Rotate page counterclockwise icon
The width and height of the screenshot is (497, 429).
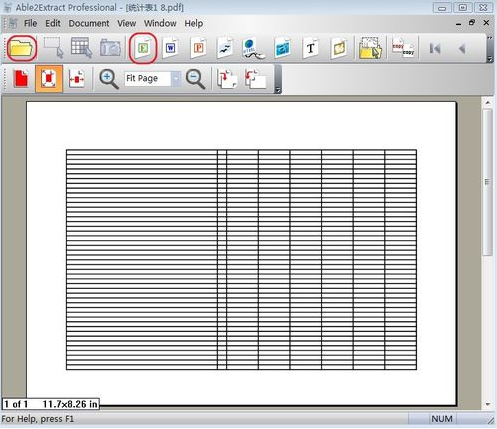(x=255, y=79)
